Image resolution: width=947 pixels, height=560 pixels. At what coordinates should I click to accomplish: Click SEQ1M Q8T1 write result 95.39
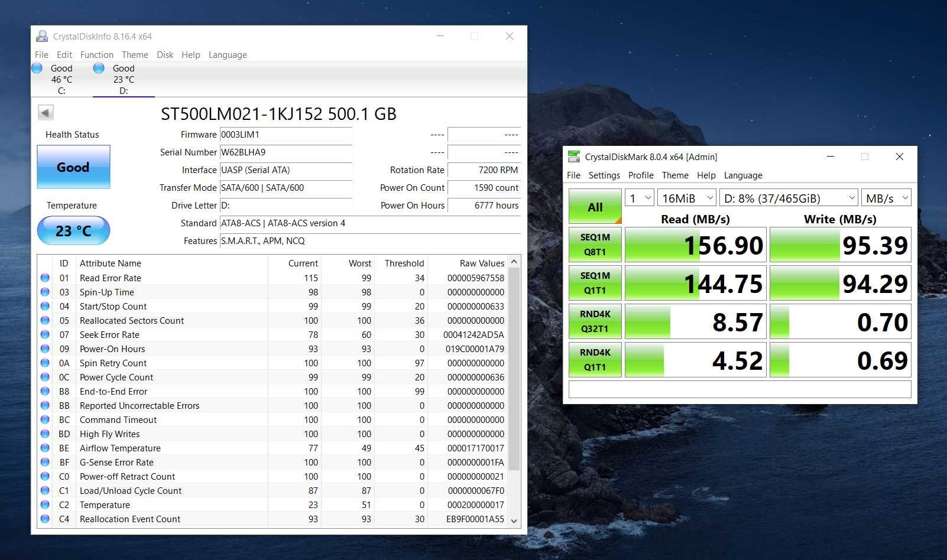tap(840, 245)
